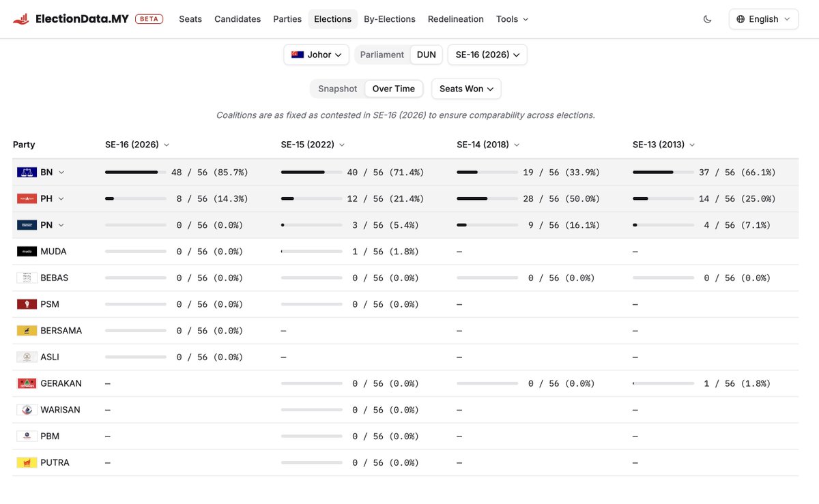Click the BEBAS party icon

click(27, 278)
